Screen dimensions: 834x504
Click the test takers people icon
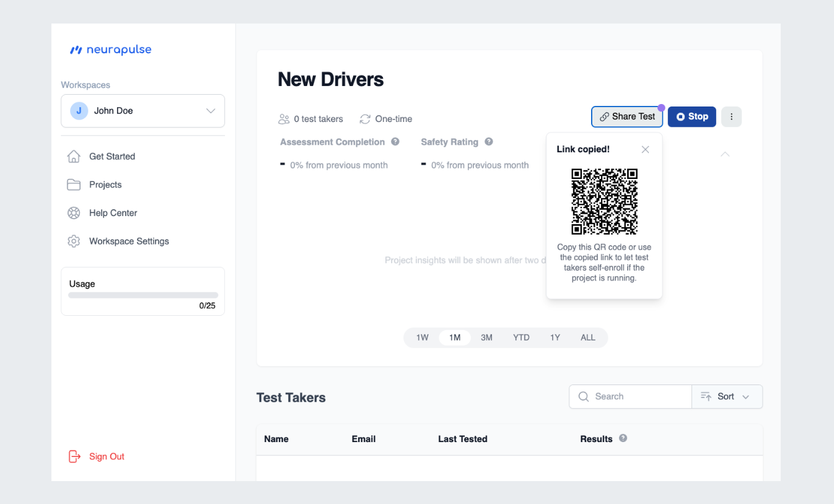coord(284,119)
